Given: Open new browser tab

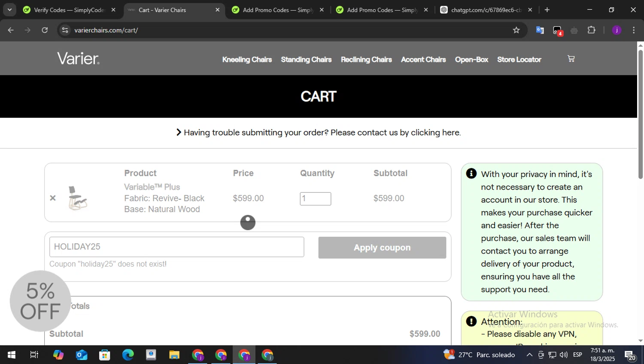Looking at the screenshot, I should coord(547,10).
